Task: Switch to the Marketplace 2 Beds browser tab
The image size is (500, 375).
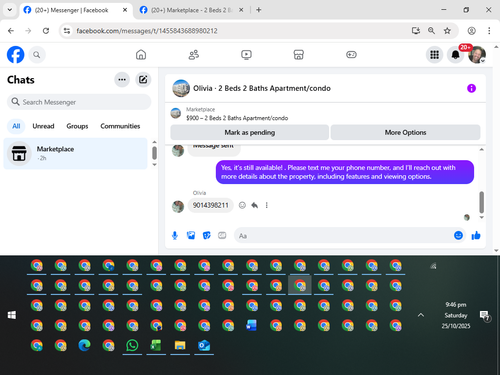Action: (191, 10)
